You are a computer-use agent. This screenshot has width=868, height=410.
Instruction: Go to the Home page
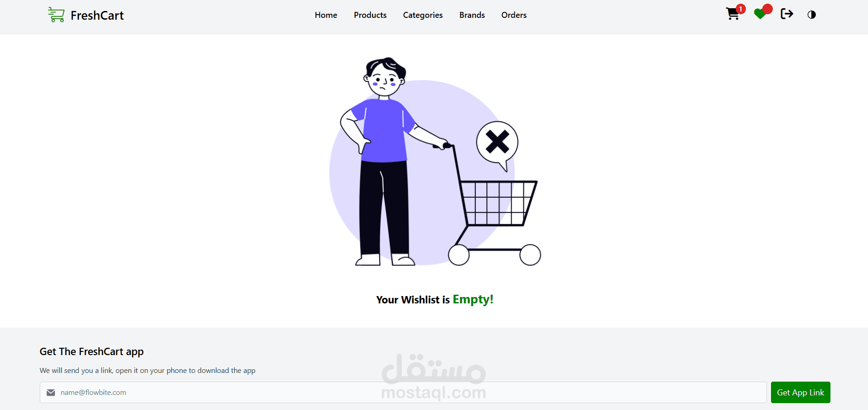[326, 15]
